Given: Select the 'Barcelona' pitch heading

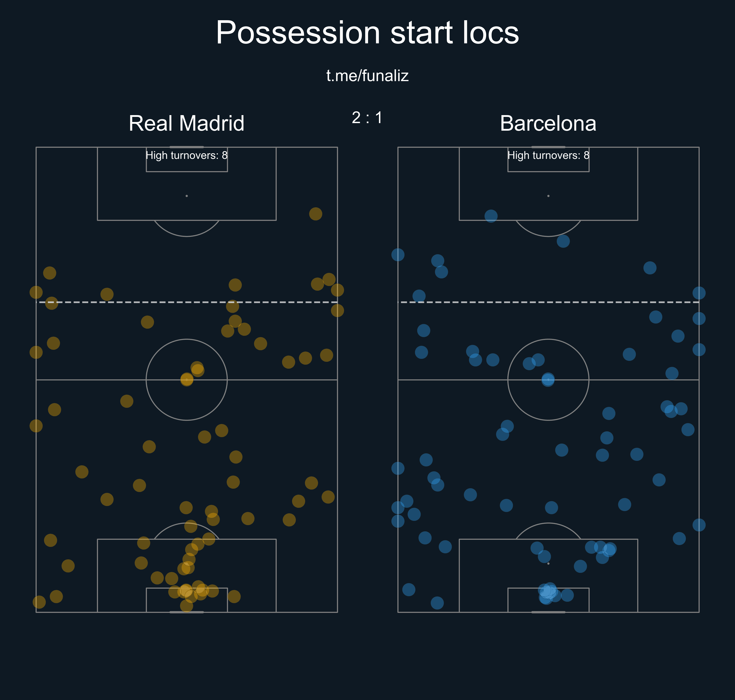Looking at the screenshot, I should pos(548,124).
